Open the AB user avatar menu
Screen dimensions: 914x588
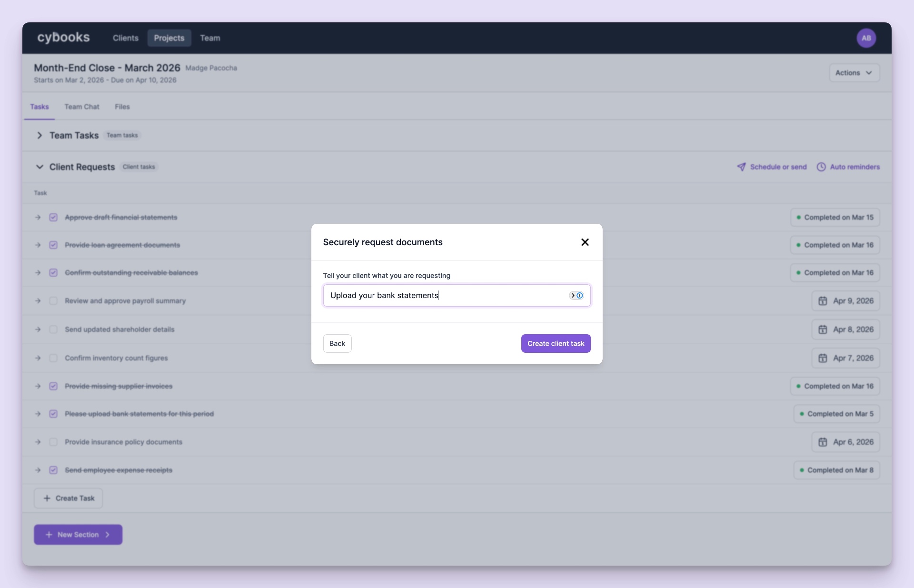point(866,38)
